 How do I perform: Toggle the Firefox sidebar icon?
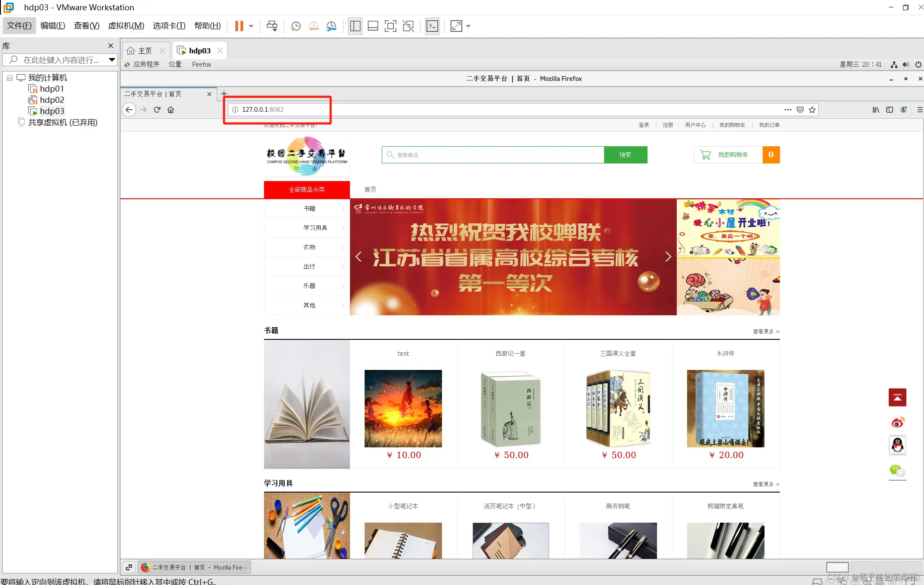[890, 110]
